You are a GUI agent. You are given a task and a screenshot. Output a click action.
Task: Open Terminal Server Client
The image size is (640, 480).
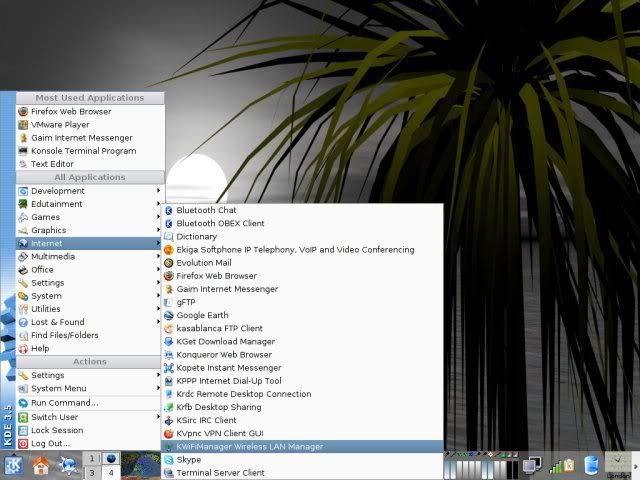(302, 473)
